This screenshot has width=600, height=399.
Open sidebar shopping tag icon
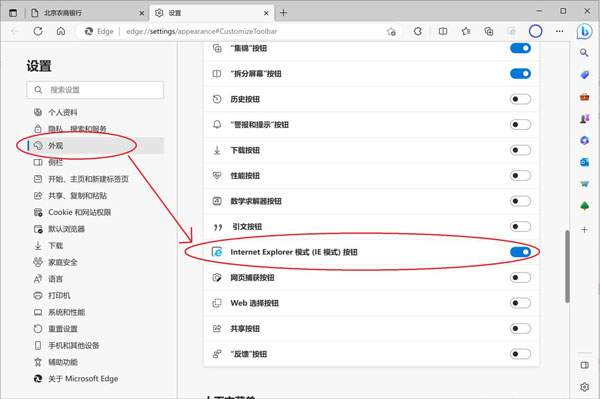click(584, 75)
